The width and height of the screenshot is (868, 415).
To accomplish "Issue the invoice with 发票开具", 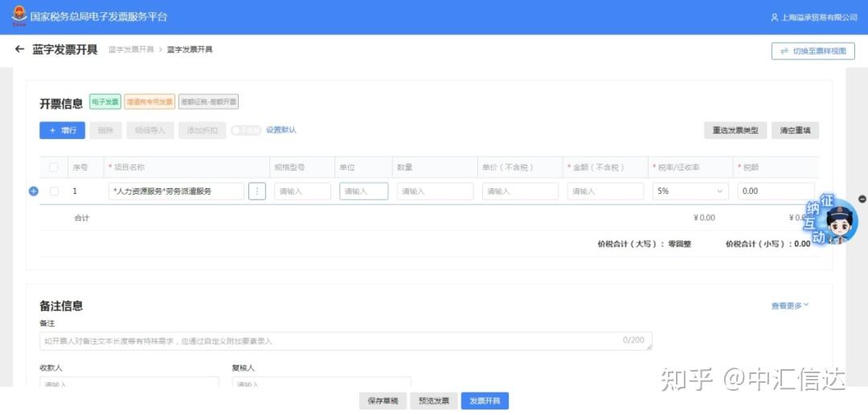I will pos(485,401).
